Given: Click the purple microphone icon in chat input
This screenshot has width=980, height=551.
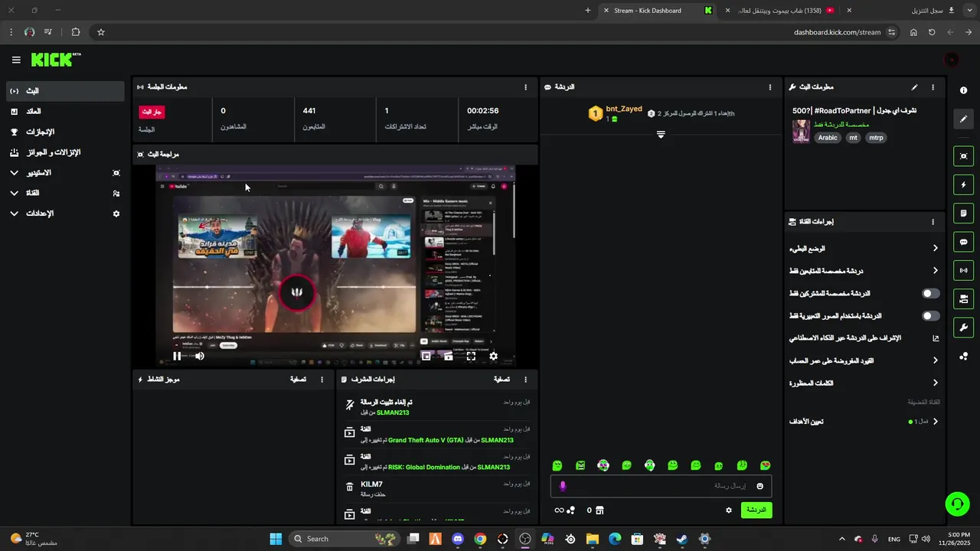Looking at the screenshot, I should (x=563, y=486).
